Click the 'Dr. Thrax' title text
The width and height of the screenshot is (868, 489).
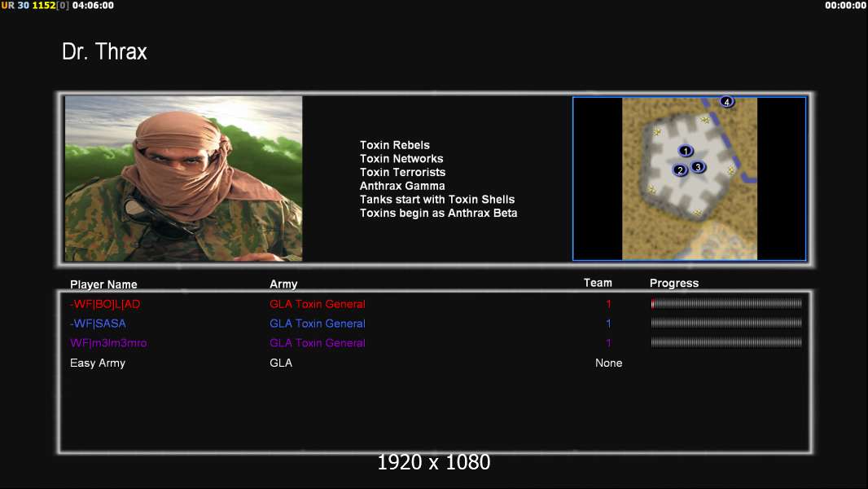(104, 51)
